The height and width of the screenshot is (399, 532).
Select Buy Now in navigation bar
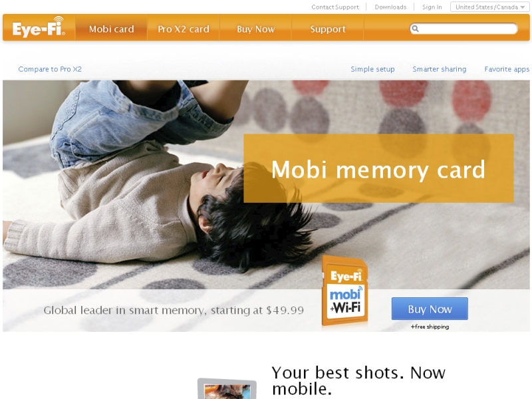(255, 29)
